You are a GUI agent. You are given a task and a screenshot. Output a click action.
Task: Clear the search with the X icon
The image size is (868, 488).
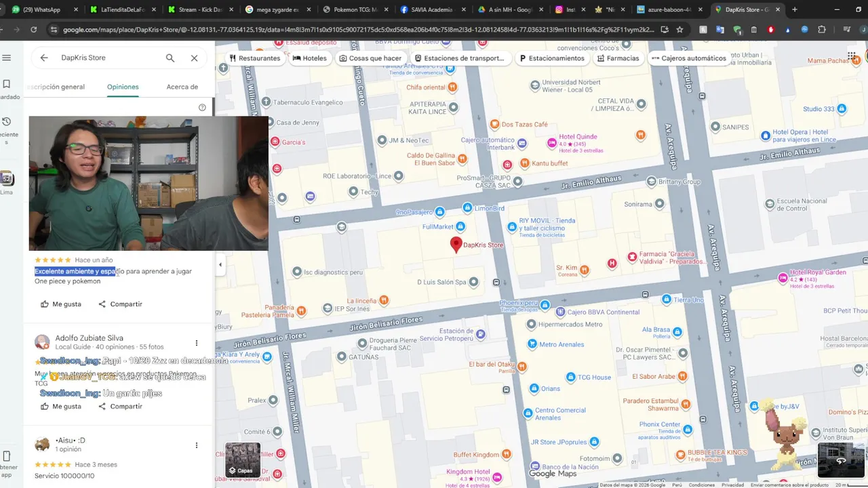[x=194, y=58]
